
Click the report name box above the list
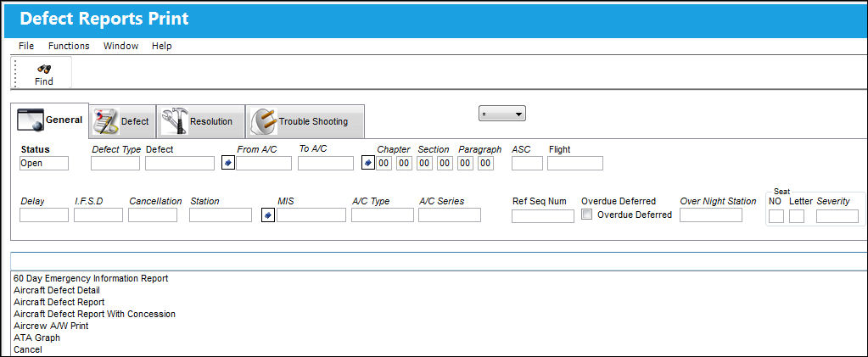440,260
